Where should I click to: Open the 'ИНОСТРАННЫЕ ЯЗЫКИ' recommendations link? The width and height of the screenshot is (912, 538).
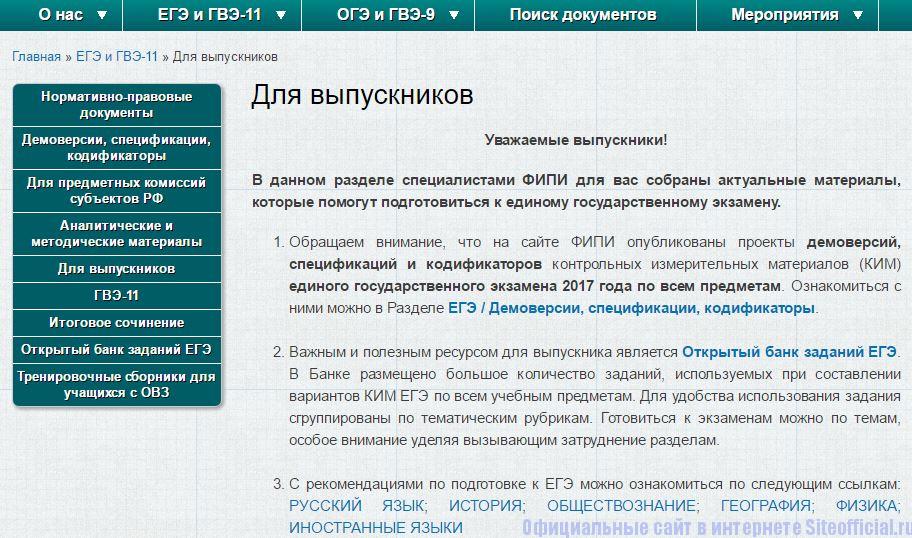coord(376,527)
